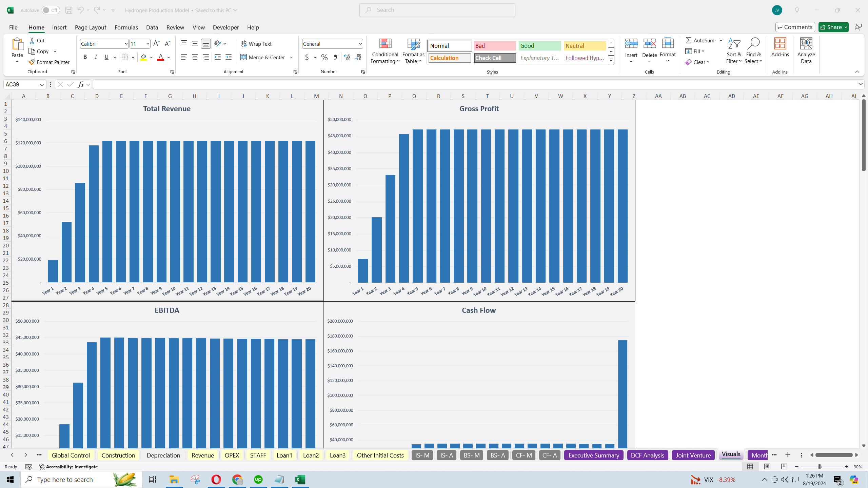Switch to the Developer tab
868x488 pixels.
coord(226,27)
